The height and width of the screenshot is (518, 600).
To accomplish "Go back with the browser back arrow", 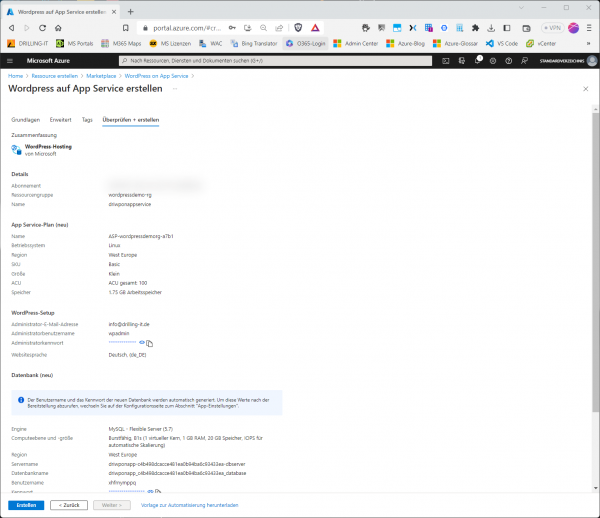I will [x=11, y=28].
